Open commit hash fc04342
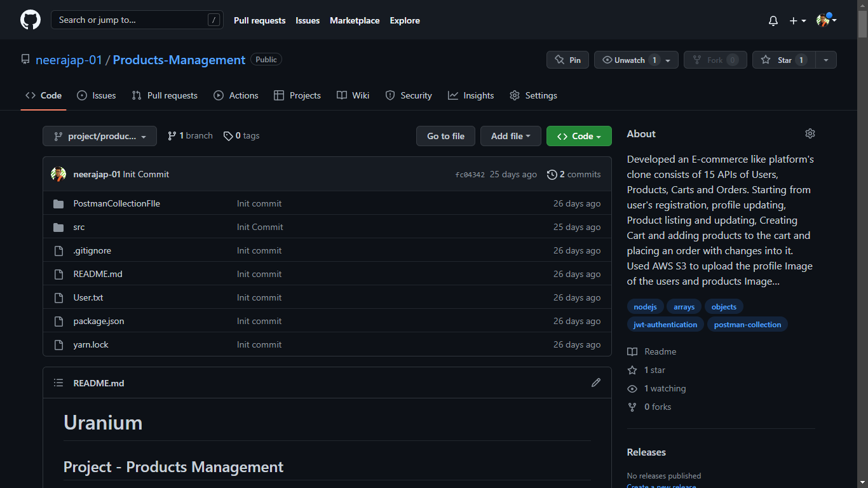 tap(470, 175)
